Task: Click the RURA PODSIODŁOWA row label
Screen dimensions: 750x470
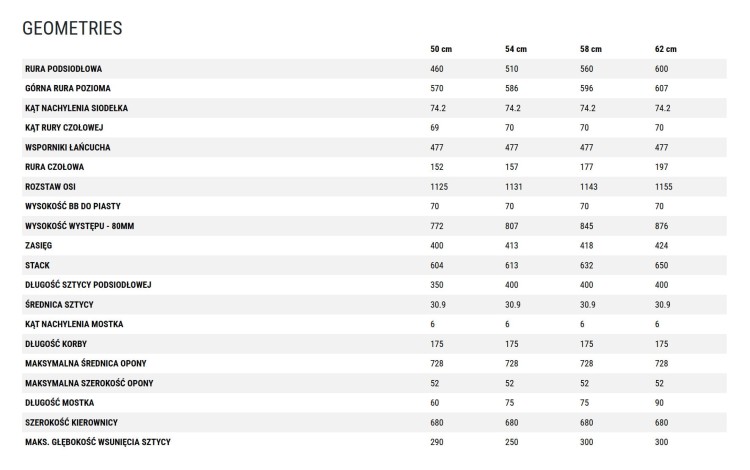Action: click(64, 69)
